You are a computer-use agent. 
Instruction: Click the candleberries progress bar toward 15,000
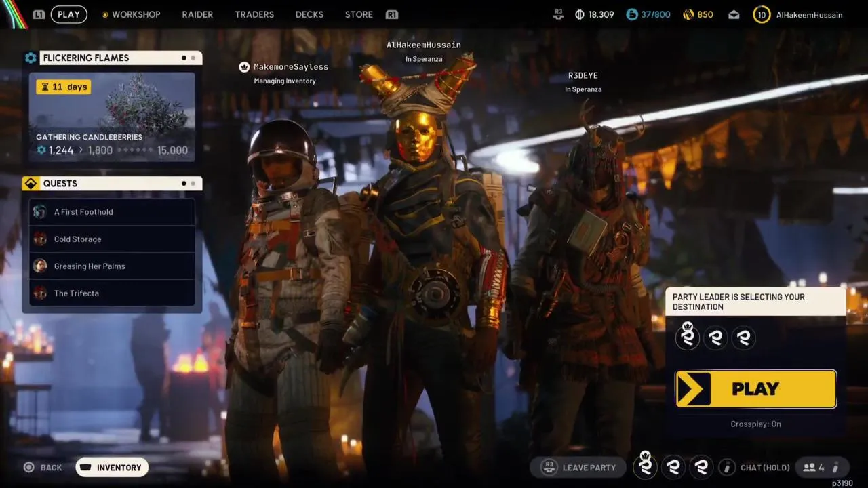click(135, 150)
